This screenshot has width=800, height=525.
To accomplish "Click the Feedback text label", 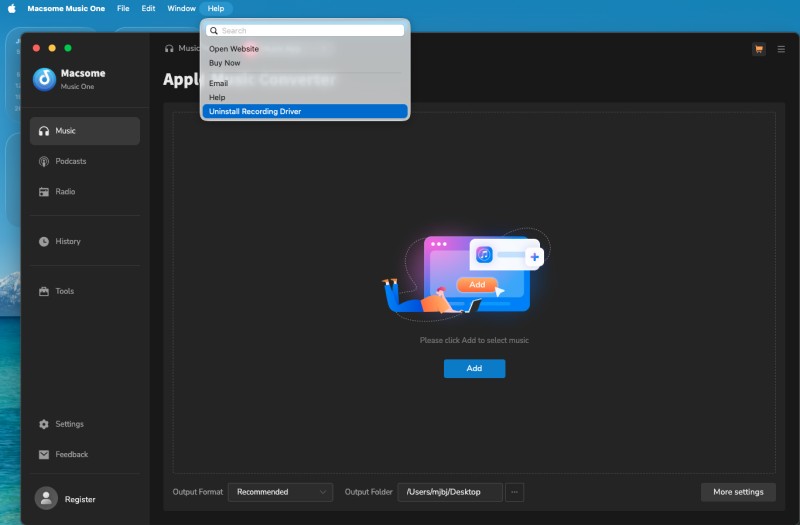I will tap(72, 455).
